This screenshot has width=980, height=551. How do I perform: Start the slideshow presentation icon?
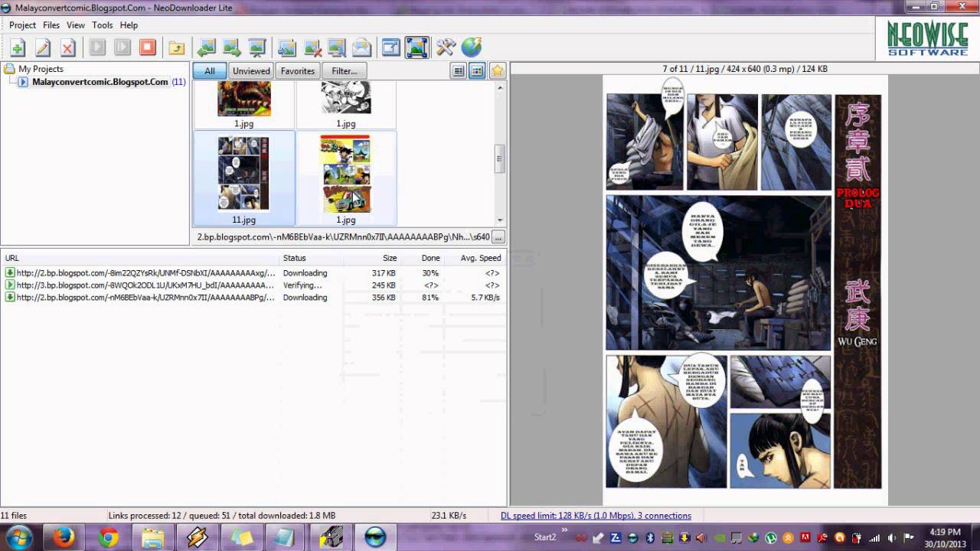click(x=257, y=48)
